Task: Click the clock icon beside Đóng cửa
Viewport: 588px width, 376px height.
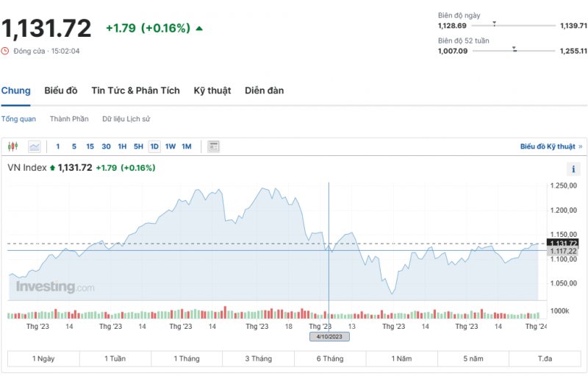Action: pos(5,51)
